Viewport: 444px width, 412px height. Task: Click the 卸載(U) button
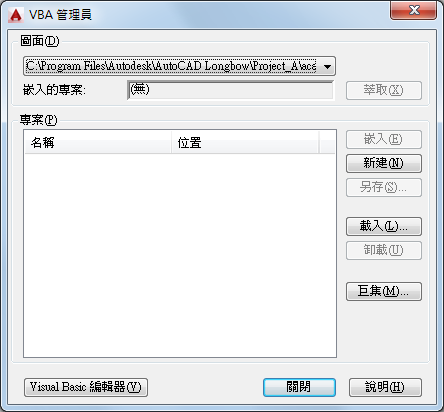384,250
